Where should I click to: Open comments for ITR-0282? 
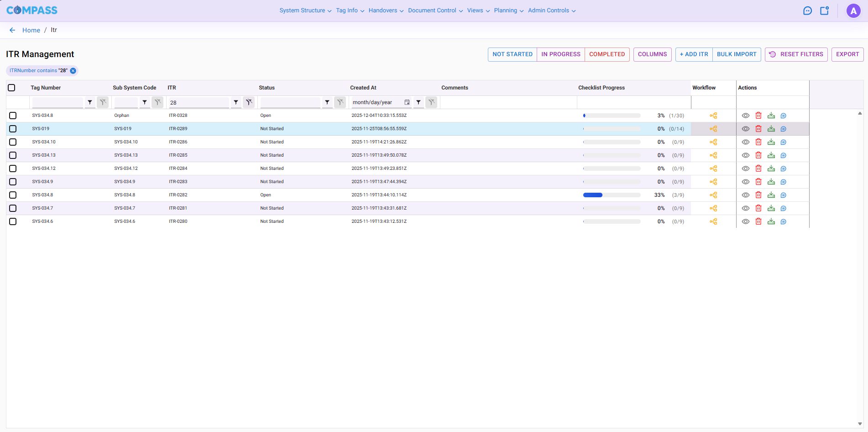[x=784, y=195]
